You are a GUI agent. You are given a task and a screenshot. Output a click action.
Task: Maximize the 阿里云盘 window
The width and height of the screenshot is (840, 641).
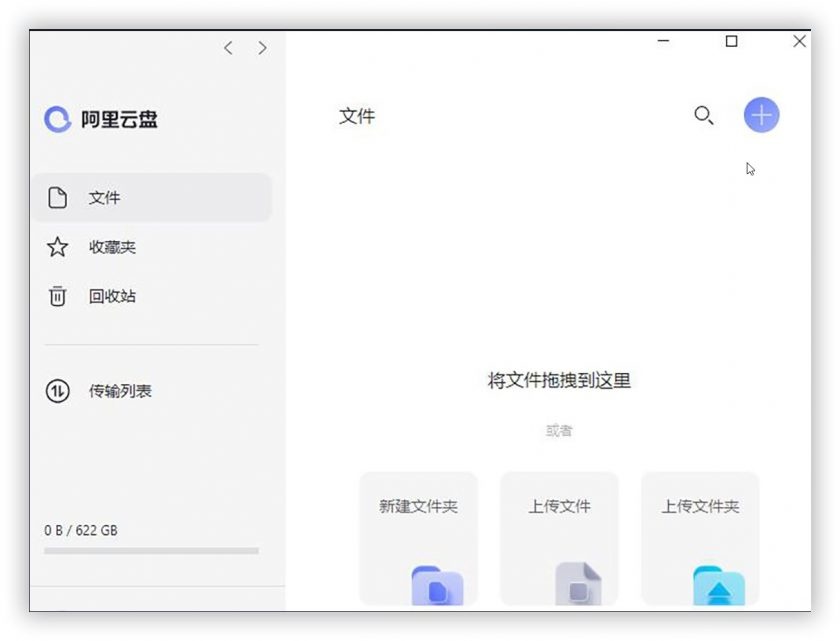point(731,42)
